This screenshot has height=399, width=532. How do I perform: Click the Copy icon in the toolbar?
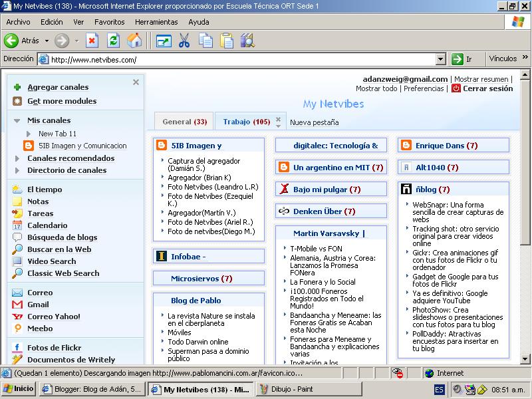point(205,41)
